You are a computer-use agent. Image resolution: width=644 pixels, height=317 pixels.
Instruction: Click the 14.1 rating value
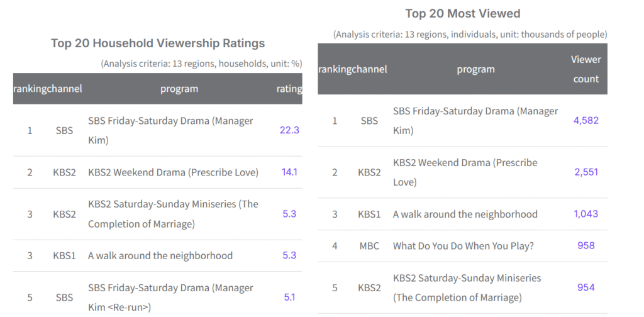pos(289,172)
